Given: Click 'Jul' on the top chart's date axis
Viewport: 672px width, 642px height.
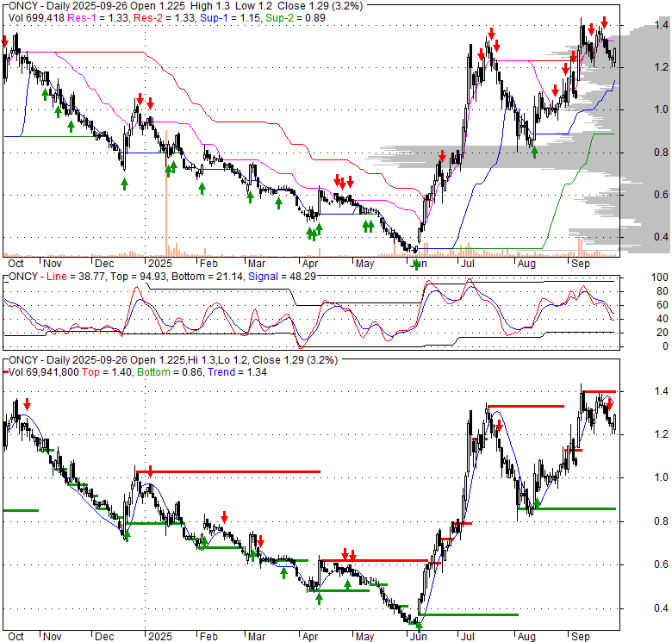Looking at the screenshot, I should [x=467, y=264].
